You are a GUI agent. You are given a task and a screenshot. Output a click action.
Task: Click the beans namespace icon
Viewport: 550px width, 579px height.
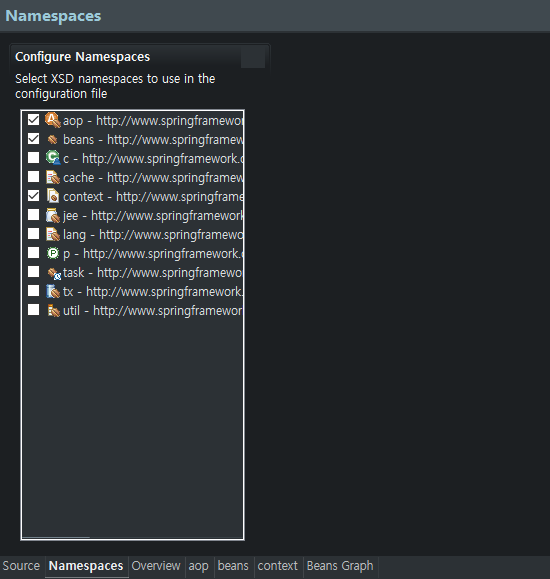click(53, 140)
